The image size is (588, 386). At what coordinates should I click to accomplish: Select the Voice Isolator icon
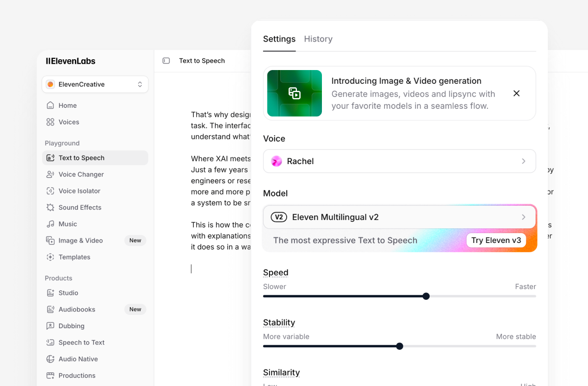[x=50, y=191]
